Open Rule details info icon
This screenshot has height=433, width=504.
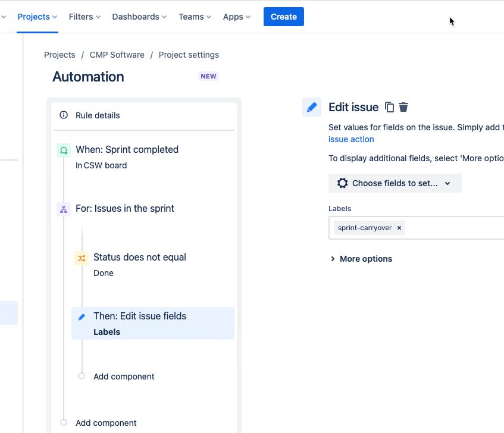pos(64,115)
